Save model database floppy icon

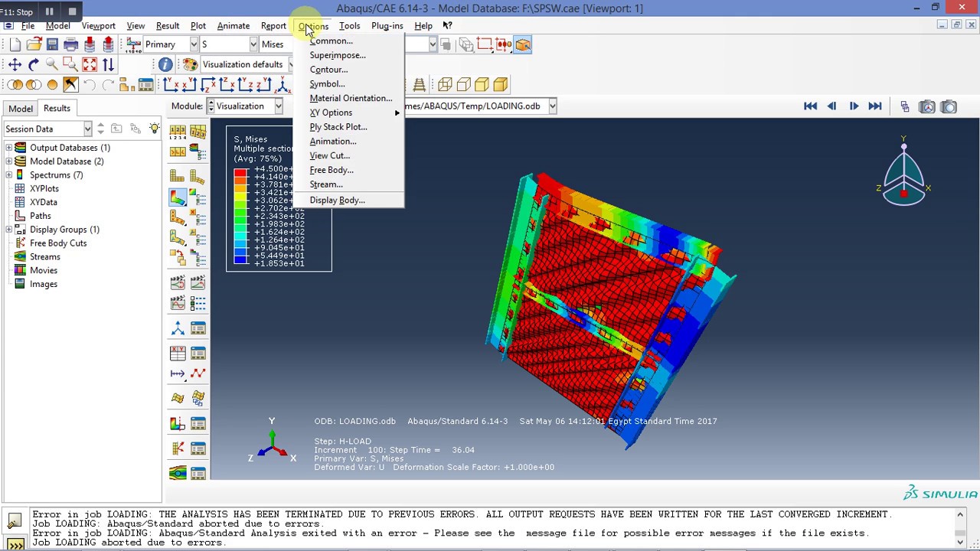[52, 44]
